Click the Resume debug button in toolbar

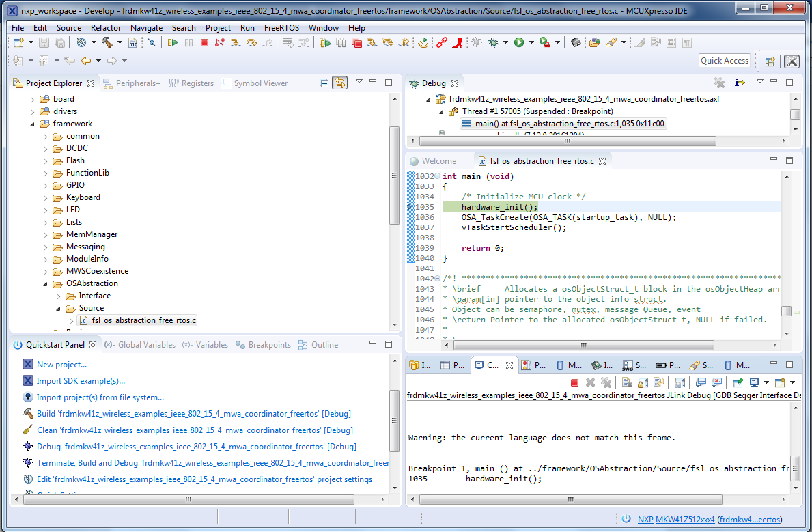(x=173, y=43)
